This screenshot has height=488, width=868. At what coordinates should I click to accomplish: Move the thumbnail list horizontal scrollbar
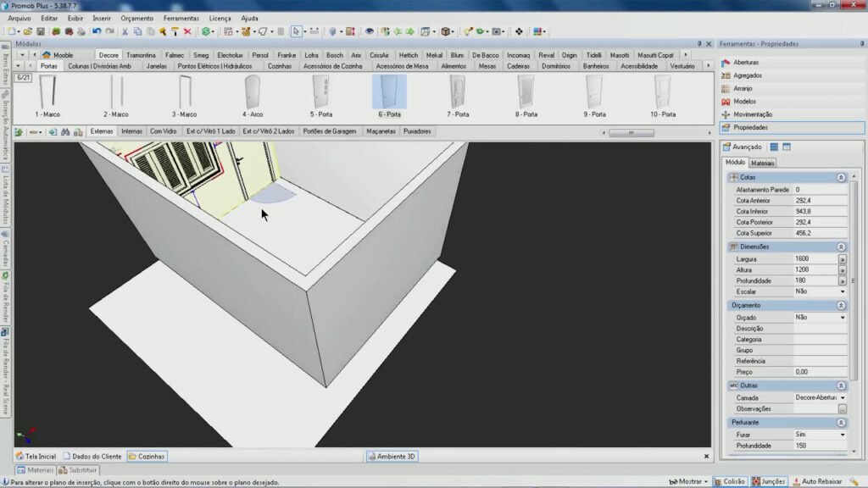[631, 133]
